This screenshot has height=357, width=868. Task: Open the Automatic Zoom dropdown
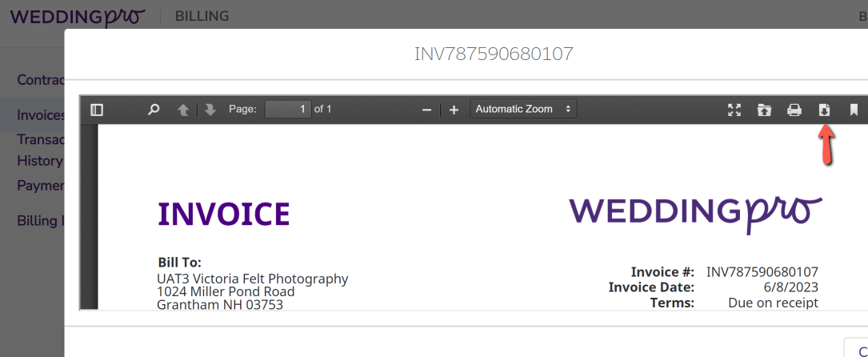point(524,109)
